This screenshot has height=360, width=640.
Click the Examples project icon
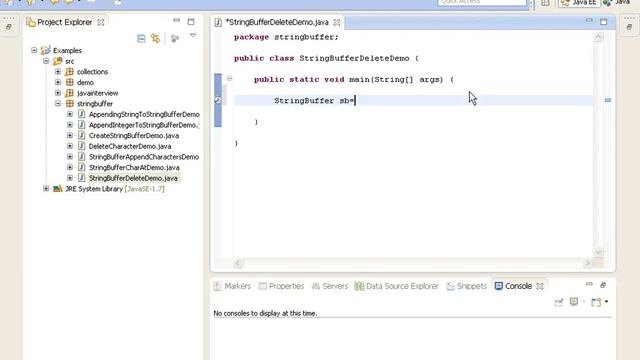point(46,50)
